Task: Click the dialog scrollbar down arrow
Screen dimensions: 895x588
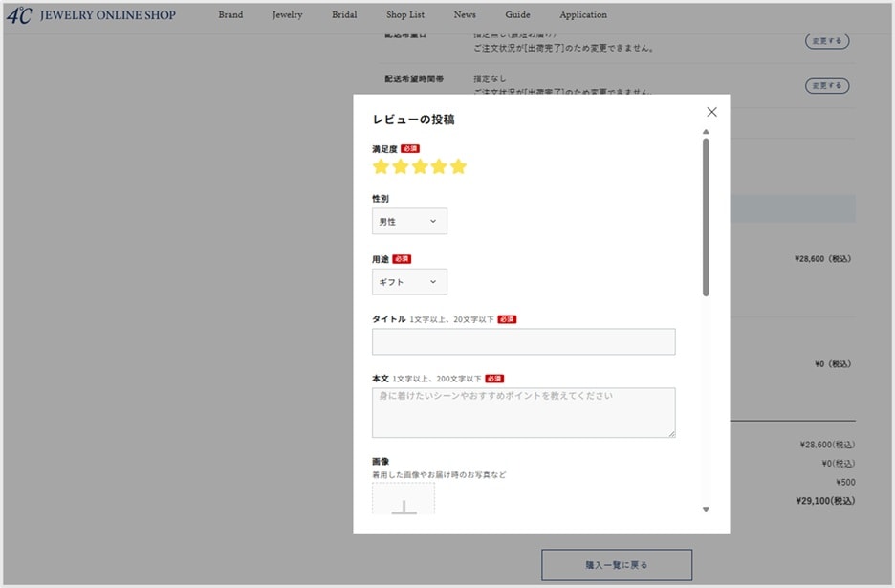Action: point(706,510)
